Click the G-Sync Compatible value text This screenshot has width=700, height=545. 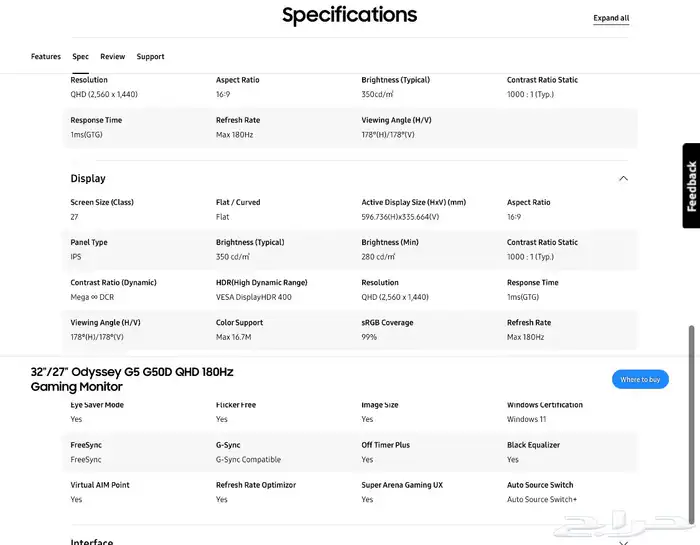click(x=248, y=460)
